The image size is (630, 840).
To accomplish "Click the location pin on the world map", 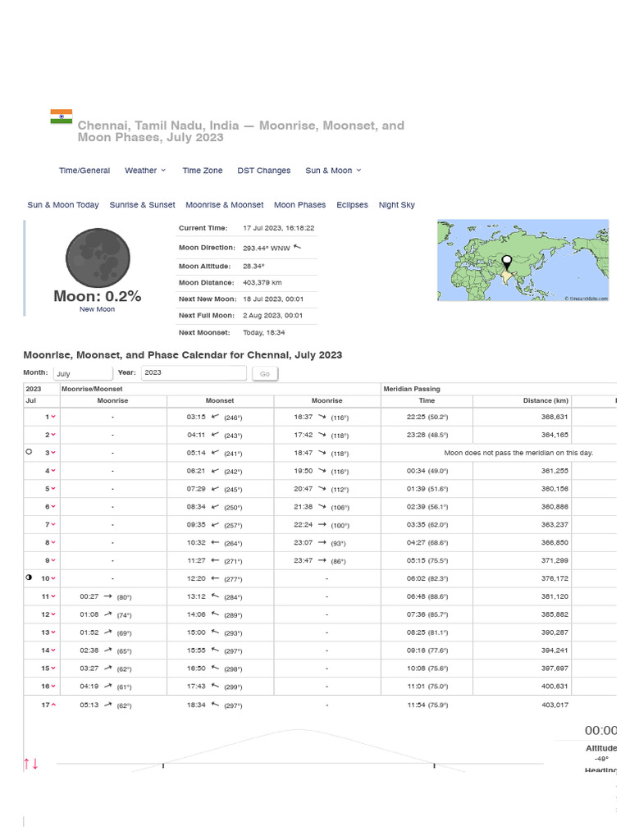I will point(506,262).
